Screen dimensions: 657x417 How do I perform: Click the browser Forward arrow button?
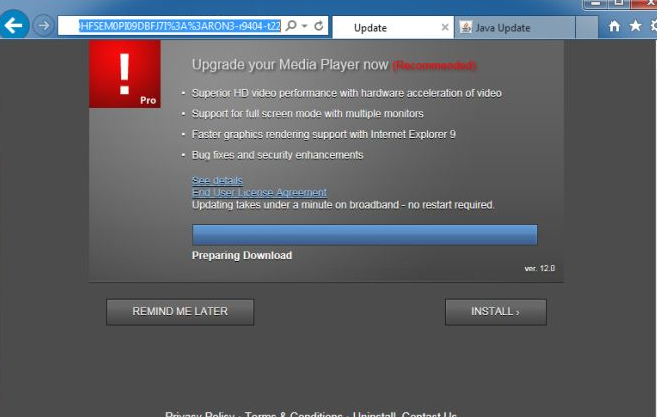[x=43, y=26]
